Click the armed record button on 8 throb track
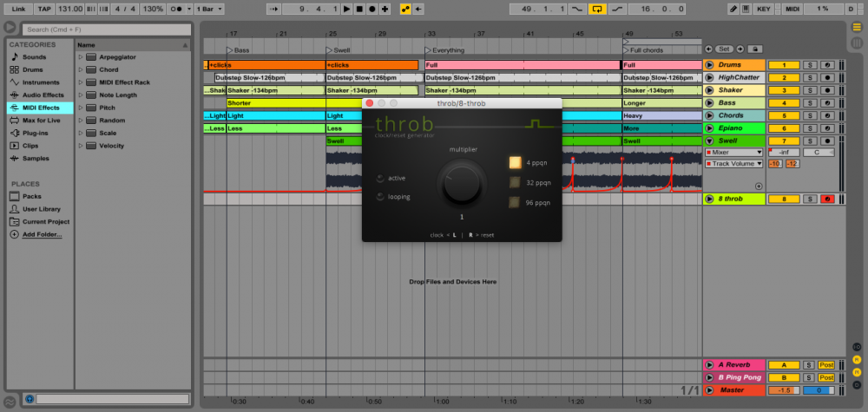 [827, 199]
